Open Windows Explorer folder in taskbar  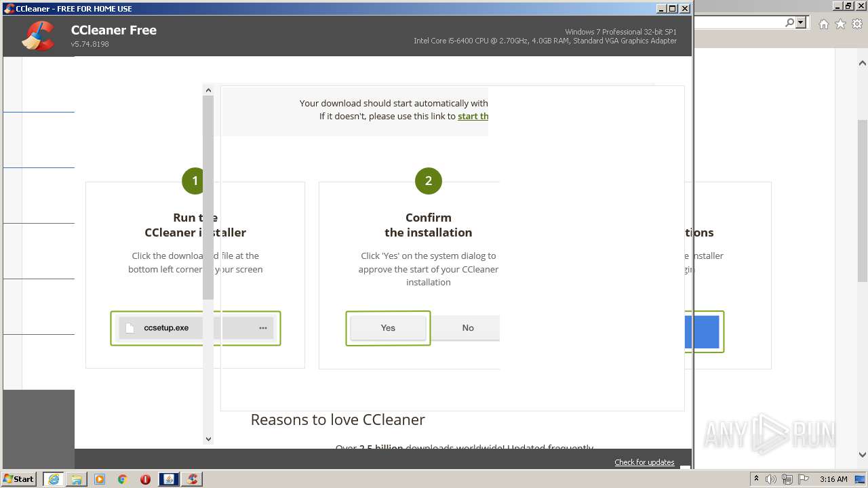coord(77,479)
